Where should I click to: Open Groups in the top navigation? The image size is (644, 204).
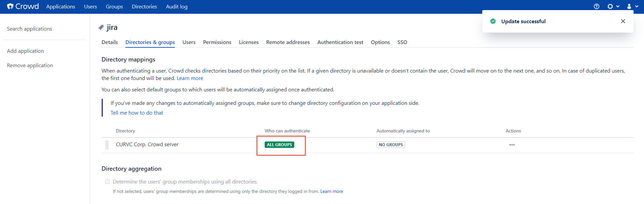(114, 7)
